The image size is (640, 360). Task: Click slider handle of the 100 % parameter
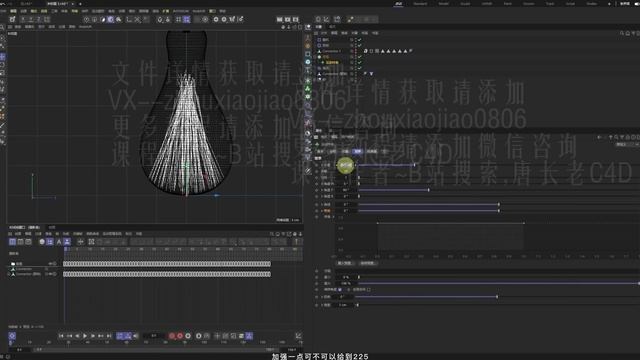638,283
